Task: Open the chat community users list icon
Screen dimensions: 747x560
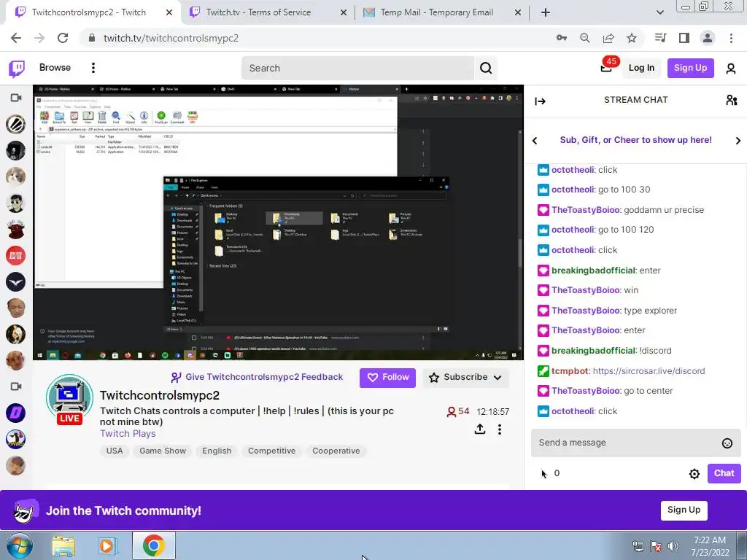Action: click(x=732, y=100)
